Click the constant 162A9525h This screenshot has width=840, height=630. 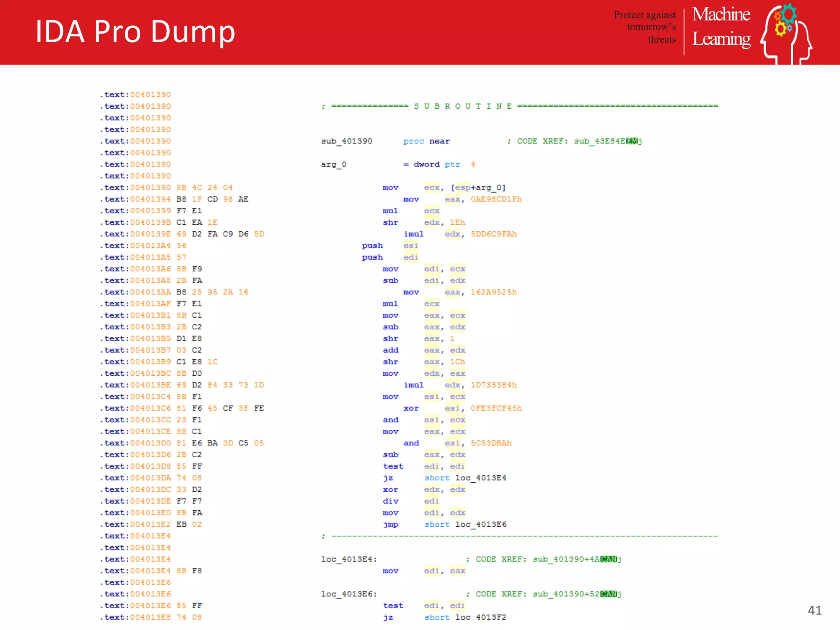(493, 292)
